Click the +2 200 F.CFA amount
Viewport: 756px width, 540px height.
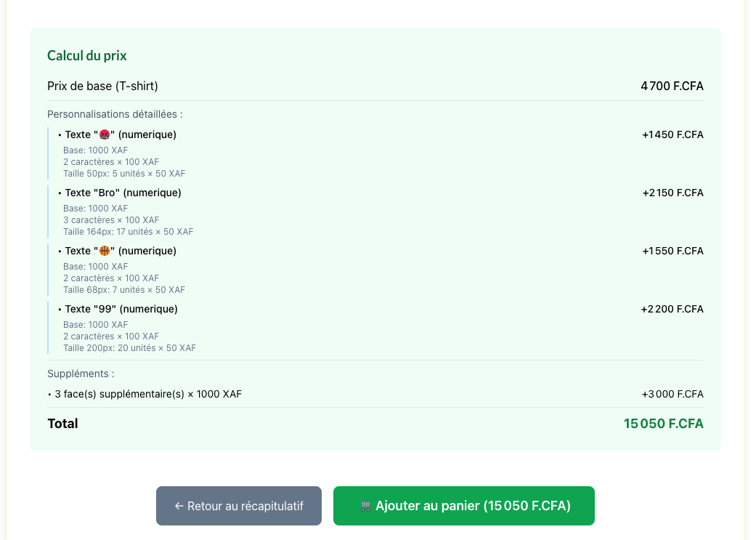(672, 309)
